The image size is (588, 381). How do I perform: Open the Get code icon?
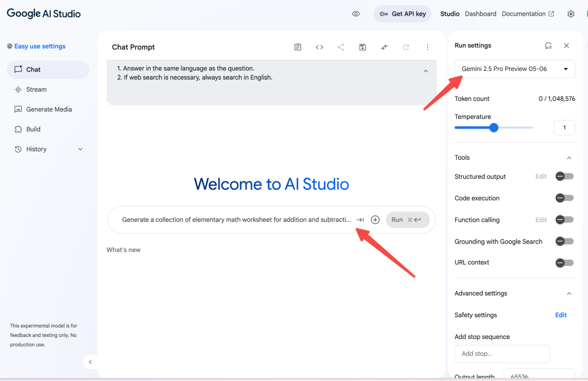(x=319, y=47)
